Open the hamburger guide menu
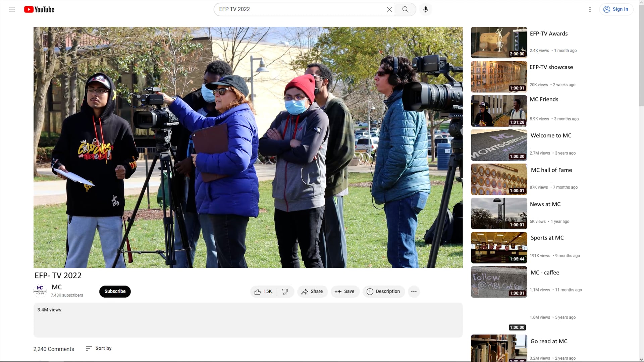The width and height of the screenshot is (644, 362). tap(12, 9)
